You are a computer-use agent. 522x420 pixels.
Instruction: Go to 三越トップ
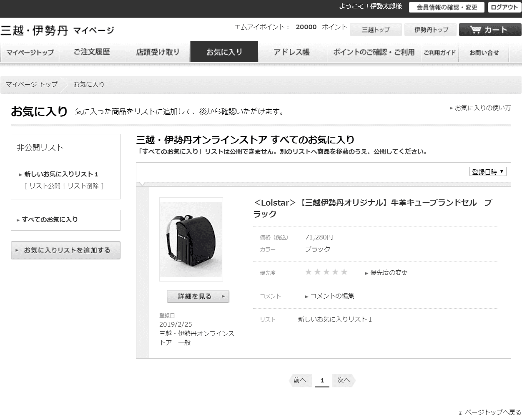click(376, 30)
